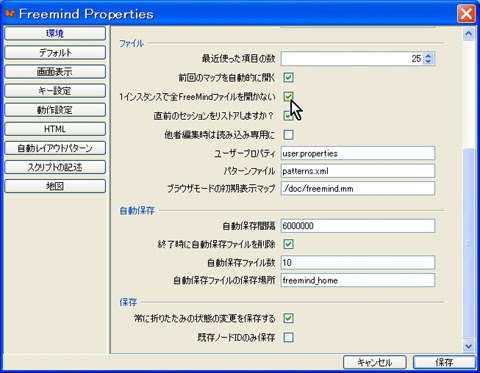Click the 自動保存ファイルの保存場所 field
The image size is (480, 373).
pyautogui.click(x=358, y=280)
